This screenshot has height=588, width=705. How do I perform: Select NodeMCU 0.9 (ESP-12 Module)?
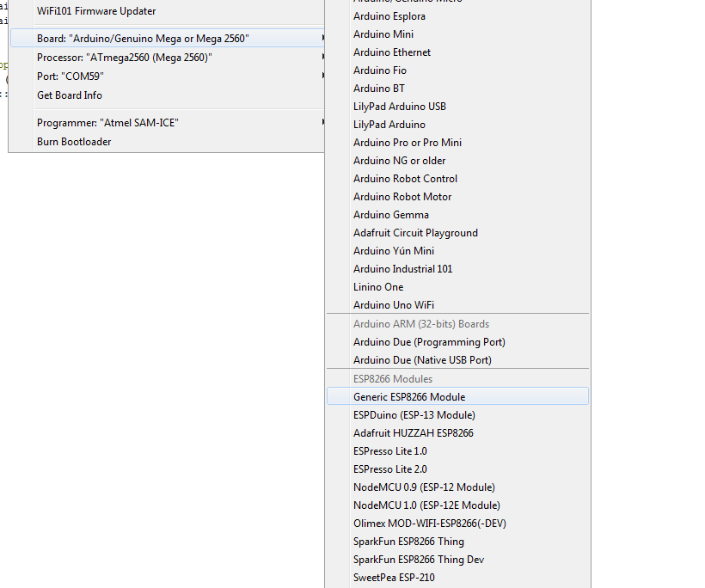pos(457,487)
